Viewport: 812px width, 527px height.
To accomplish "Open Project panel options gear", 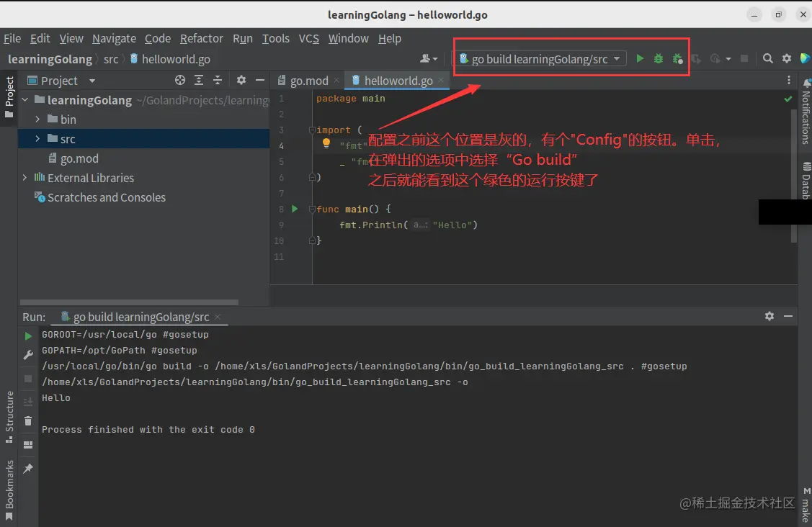I will pos(241,80).
